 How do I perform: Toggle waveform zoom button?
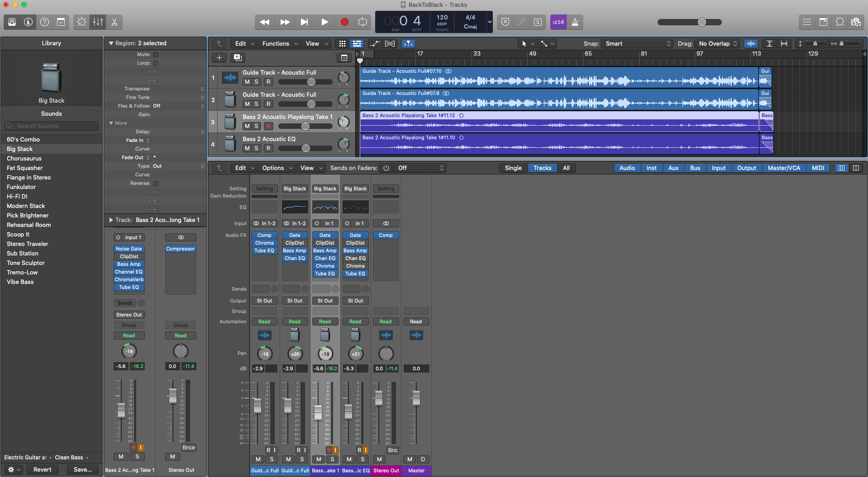tap(751, 43)
